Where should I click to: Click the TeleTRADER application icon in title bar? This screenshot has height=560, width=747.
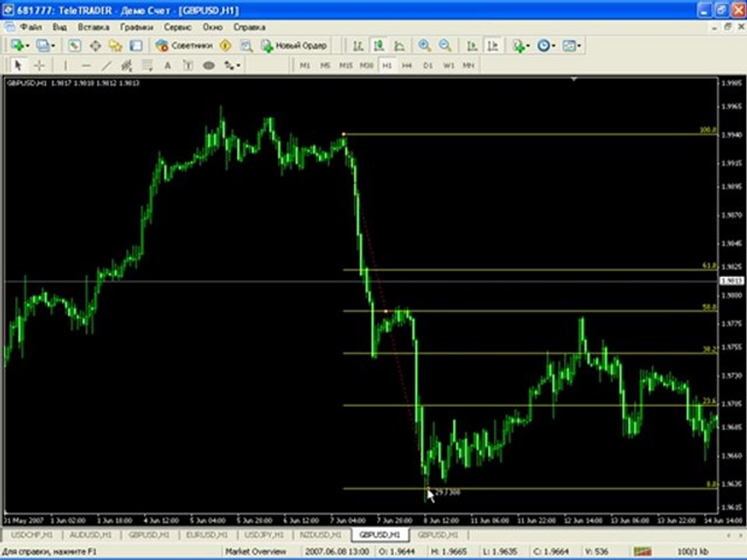8,10
